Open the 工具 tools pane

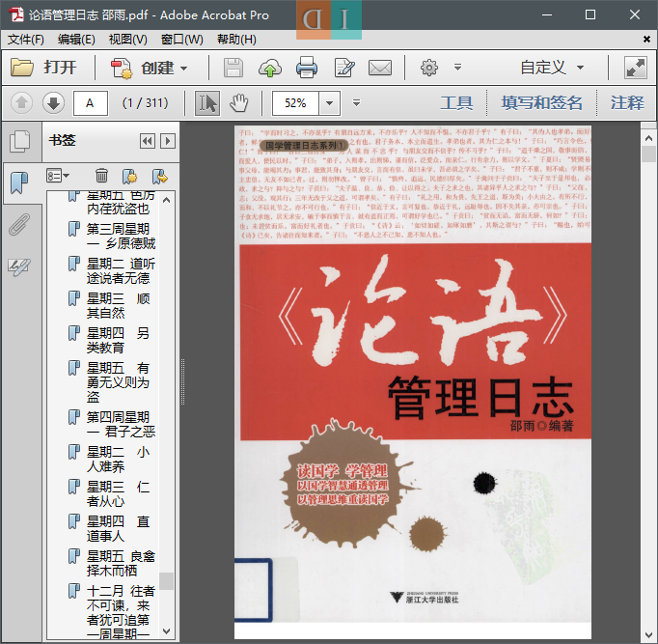[x=456, y=103]
